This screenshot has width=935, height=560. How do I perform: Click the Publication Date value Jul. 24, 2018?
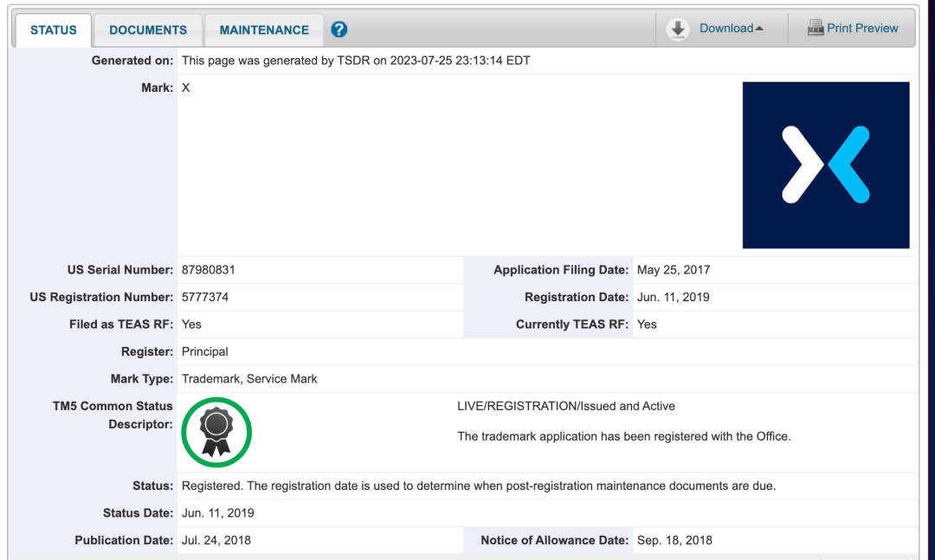[216, 540]
